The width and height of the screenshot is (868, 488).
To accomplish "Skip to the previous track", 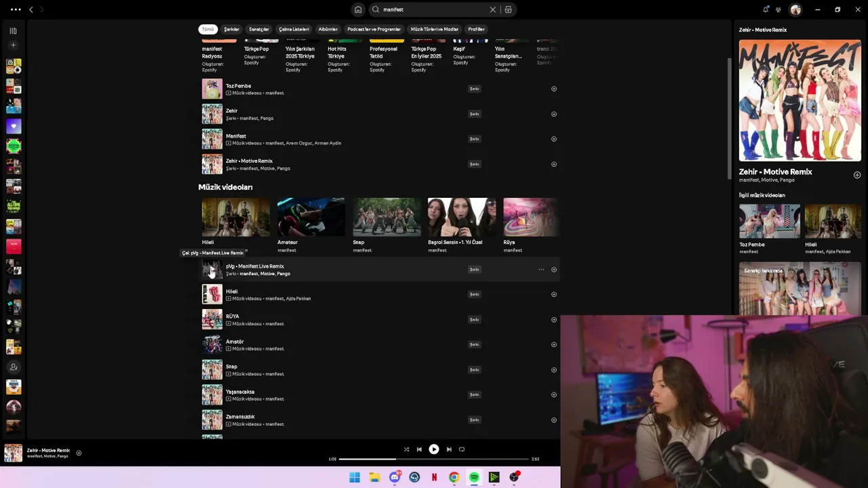I will click(419, 449).
